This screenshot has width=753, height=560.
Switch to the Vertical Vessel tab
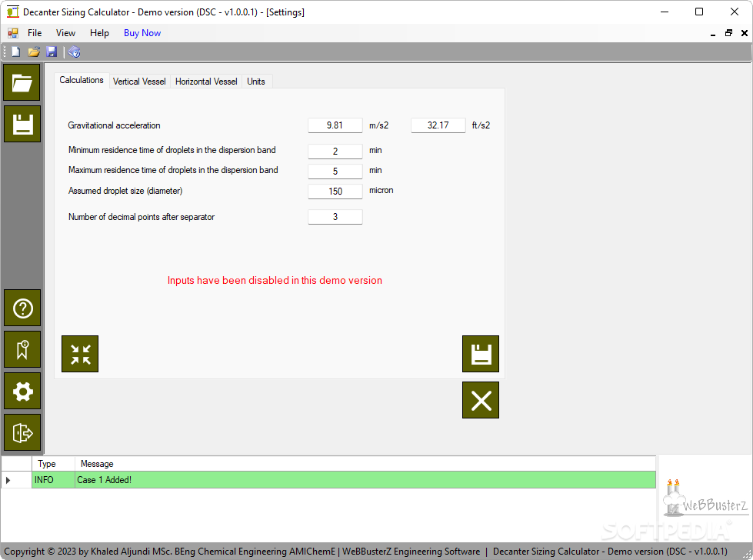(139, 82)
